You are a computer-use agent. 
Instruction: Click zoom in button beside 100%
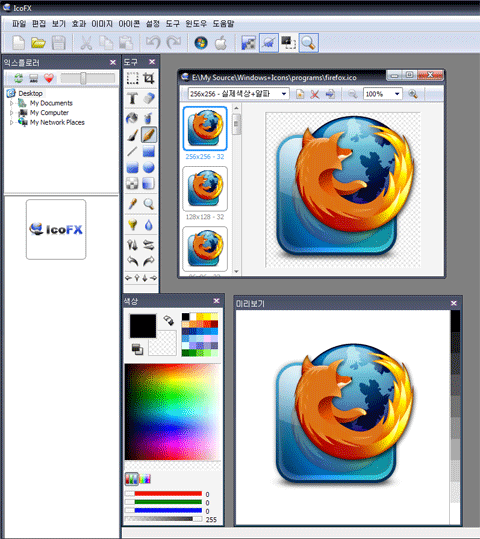click(413, 94)
